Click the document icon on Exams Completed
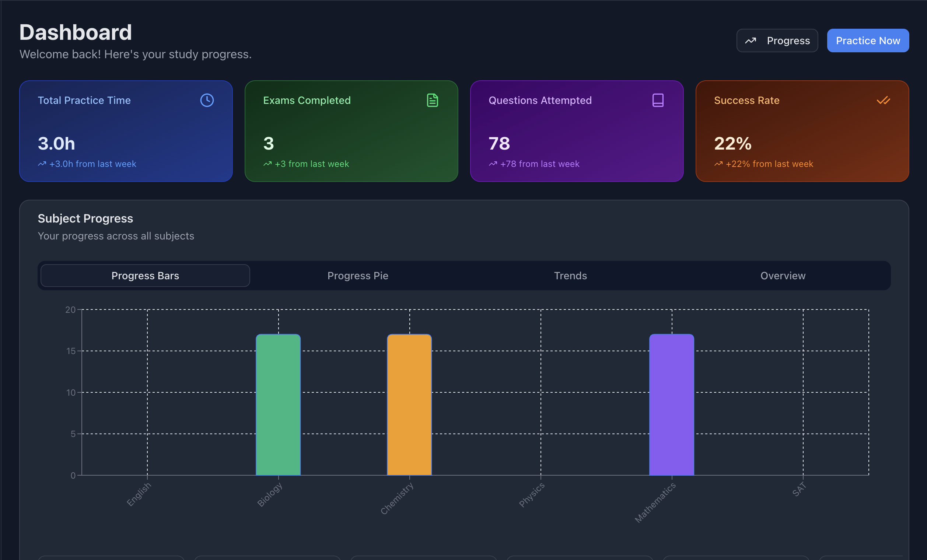927x560 pixels. pyautogui.click(x=432, y=101)
